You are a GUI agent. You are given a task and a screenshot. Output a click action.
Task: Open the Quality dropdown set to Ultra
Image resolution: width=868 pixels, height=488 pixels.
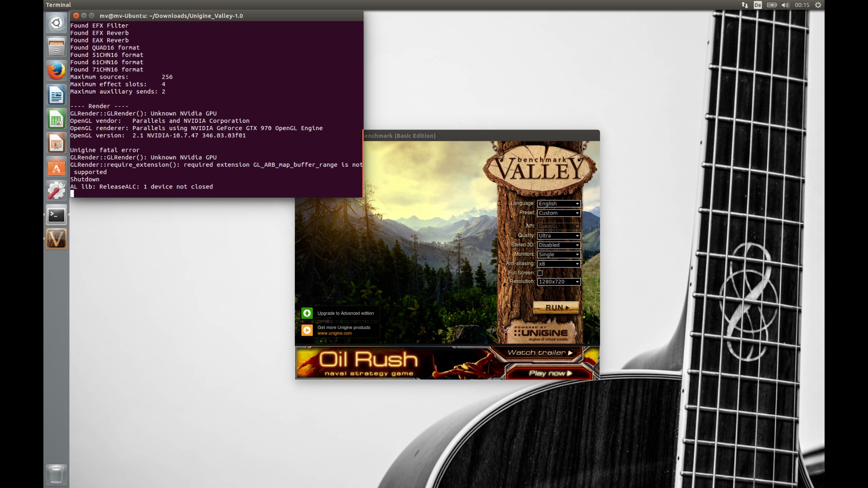pyautogui.click(x=559, y=236)
